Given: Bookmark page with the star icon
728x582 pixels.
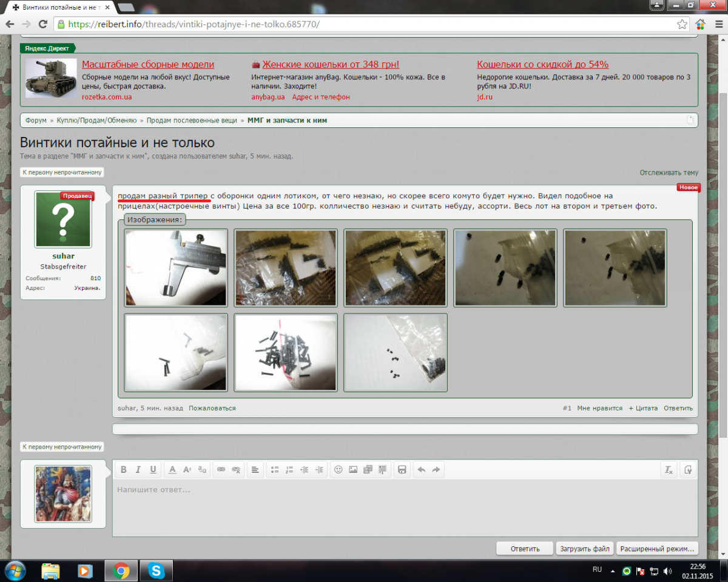Looking at the screenshot, I should [682, 24].
